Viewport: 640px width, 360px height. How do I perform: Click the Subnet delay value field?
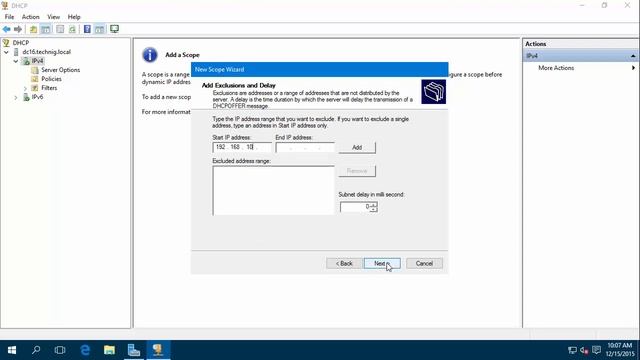(x=355, y=207)
